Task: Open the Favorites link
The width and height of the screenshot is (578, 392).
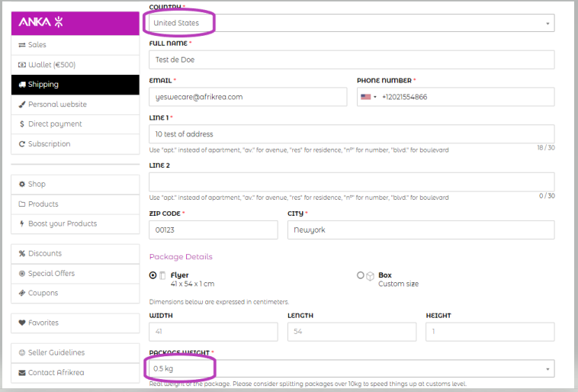Action: pyautogui.click(x=75, y=323)
